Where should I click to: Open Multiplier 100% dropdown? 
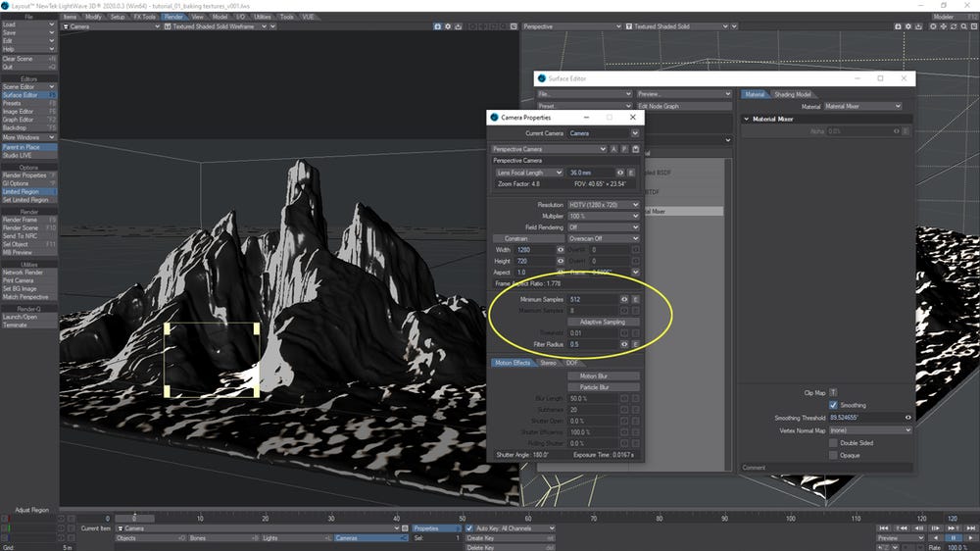tap(604, 217)
